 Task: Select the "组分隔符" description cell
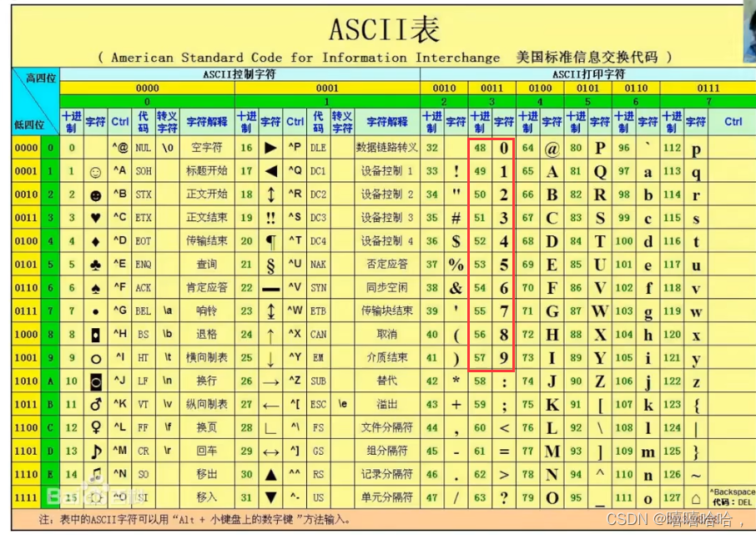386,451
